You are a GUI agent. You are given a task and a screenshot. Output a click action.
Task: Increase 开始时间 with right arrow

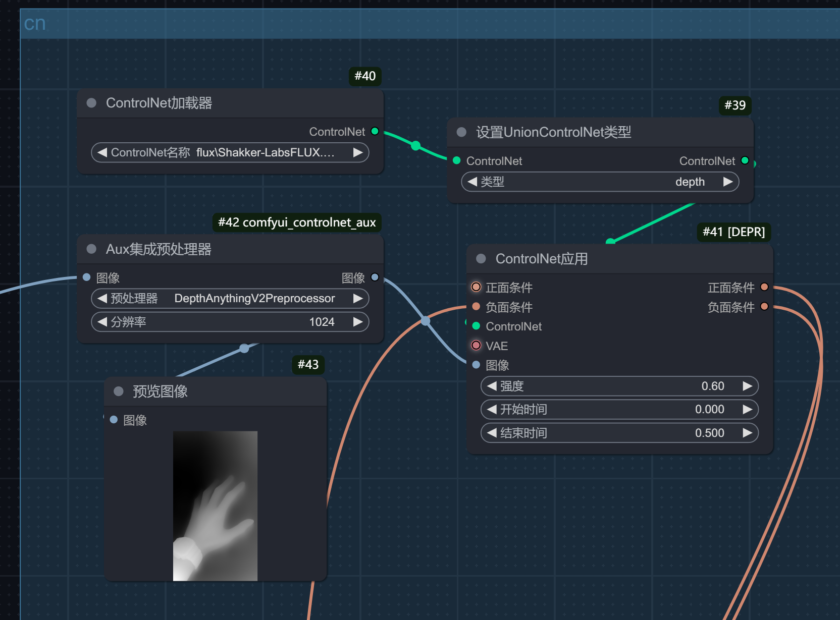pyautogui.click(x=747, y=409)
